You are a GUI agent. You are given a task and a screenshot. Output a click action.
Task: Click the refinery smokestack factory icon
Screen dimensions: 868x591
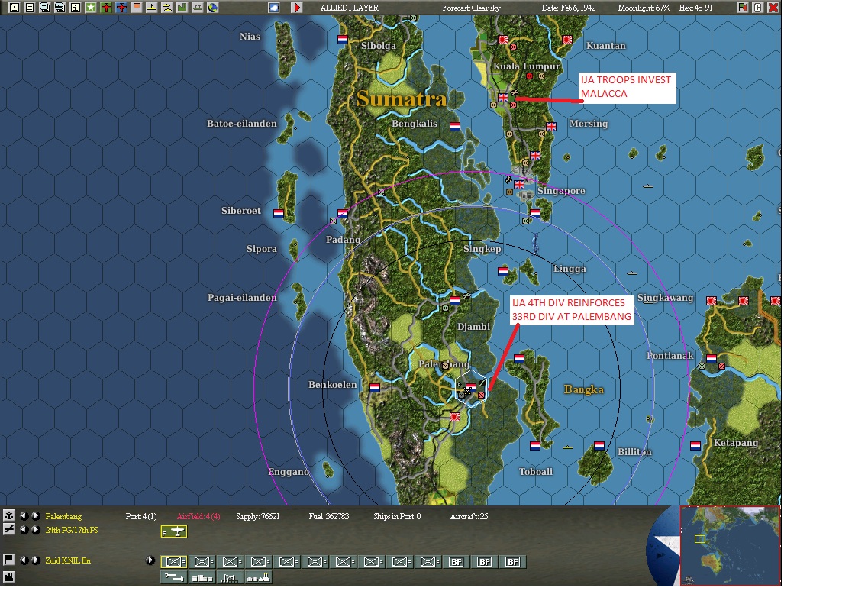point(258,577)
